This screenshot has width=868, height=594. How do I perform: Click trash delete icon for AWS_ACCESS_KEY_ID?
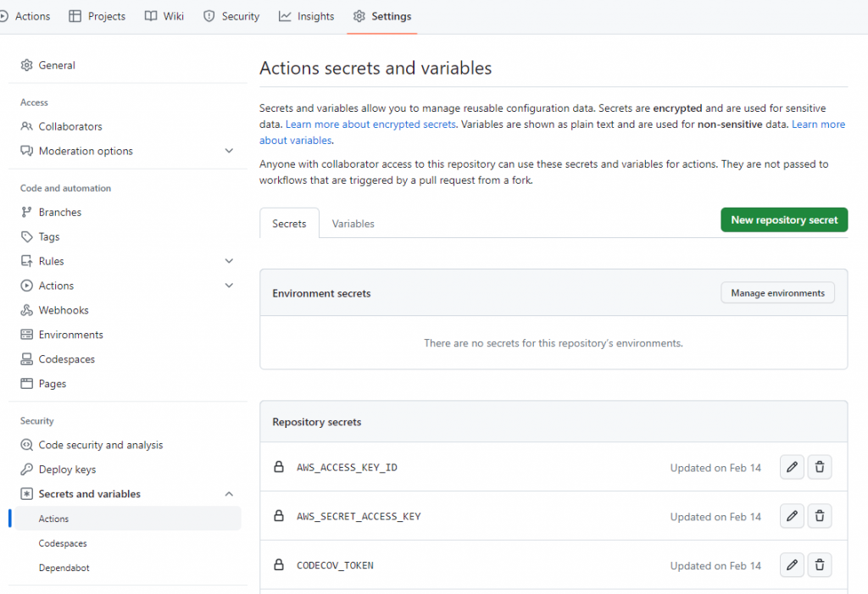[x=820, y=467]
